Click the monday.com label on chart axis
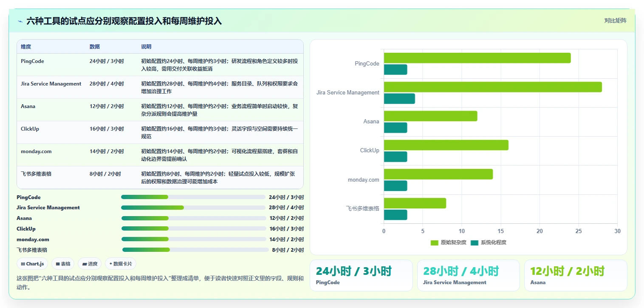This screenshot has width=644, height=308. pos(364,180)
